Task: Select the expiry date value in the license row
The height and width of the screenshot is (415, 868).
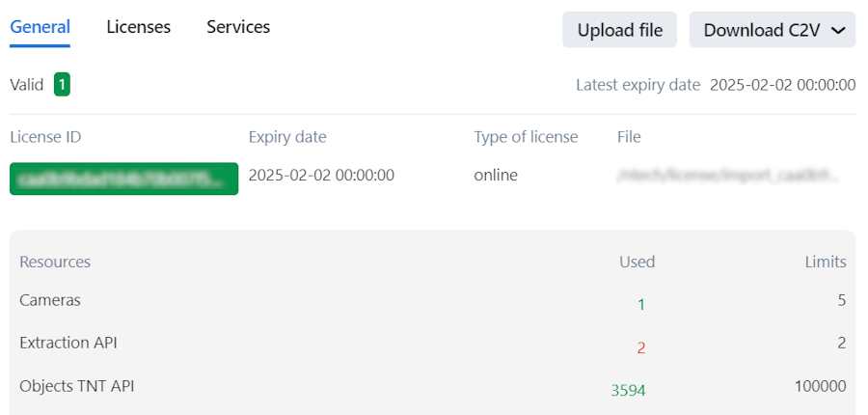Action: pyautogui.click(x=321, y=176)
